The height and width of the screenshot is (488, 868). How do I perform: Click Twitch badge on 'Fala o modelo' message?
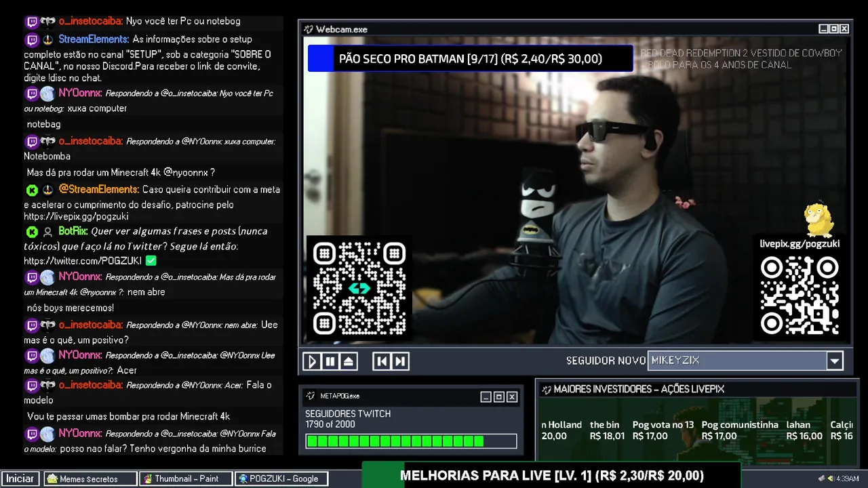[x=32, y=385]
